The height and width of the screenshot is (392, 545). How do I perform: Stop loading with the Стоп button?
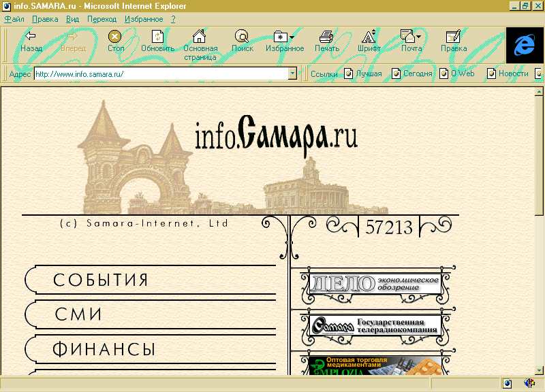pos(115,42)
